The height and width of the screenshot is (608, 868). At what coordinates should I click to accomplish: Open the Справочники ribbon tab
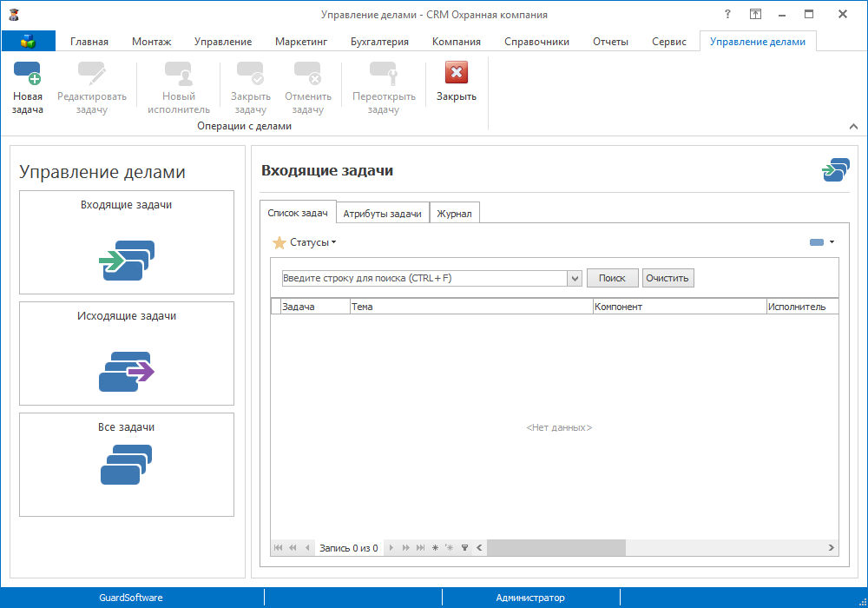point(536,42)
